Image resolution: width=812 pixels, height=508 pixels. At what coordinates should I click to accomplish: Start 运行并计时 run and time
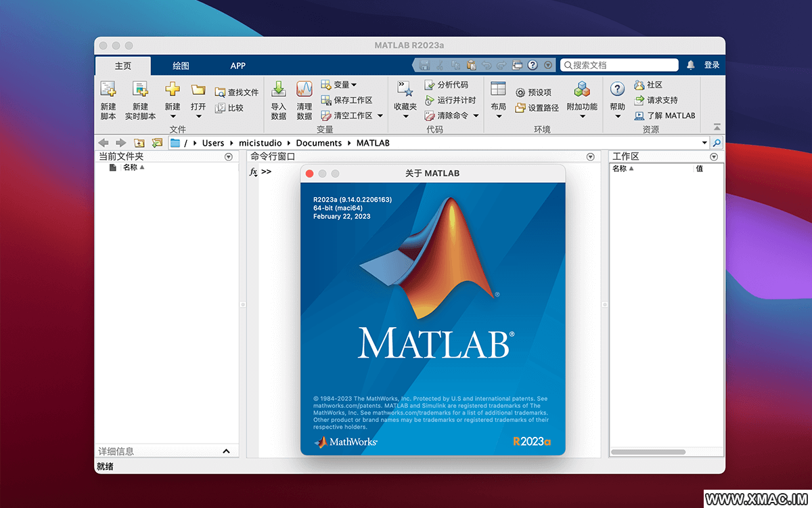[450, 100]
